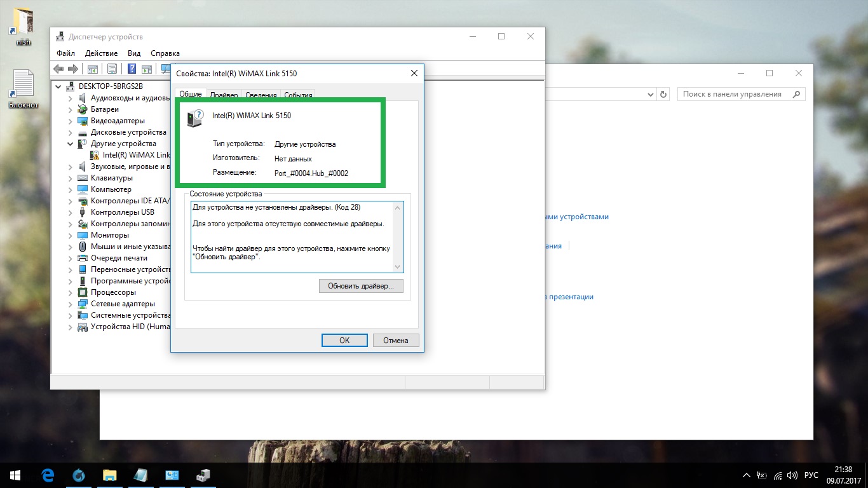The height and width of the screenshot is (488, 868).
Task: Open the Вид menu
Action: pyautogui.click(x=134, y=53)
